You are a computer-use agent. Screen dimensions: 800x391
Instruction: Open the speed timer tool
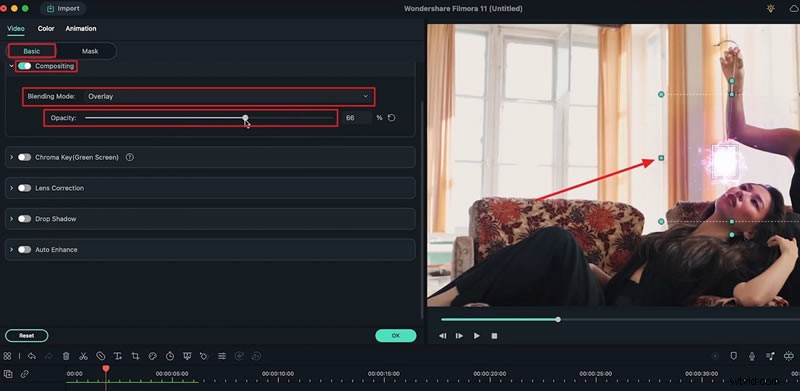pos(170,356)
